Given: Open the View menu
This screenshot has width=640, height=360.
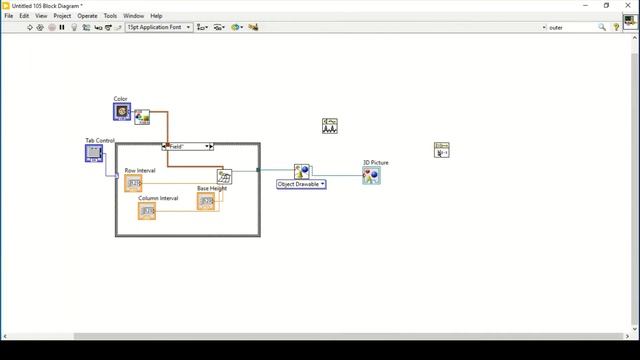Looking at the screenshot, I should 41,16.
